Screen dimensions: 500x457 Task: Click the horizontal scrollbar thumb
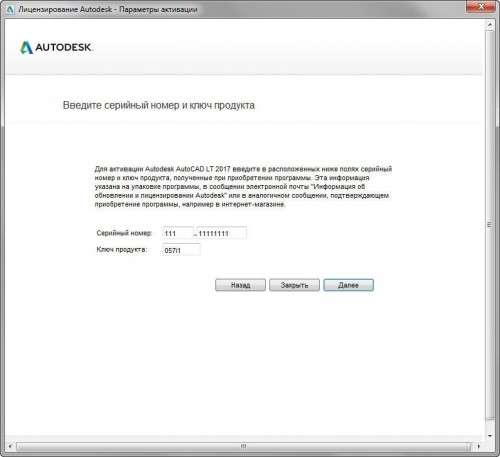[243, 446]
